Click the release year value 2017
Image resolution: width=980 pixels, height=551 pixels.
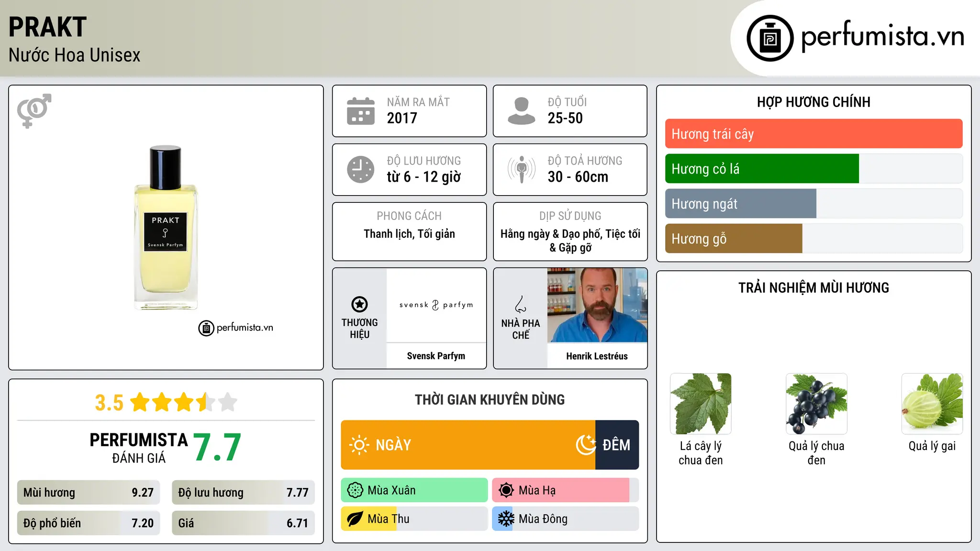[402, 118]
